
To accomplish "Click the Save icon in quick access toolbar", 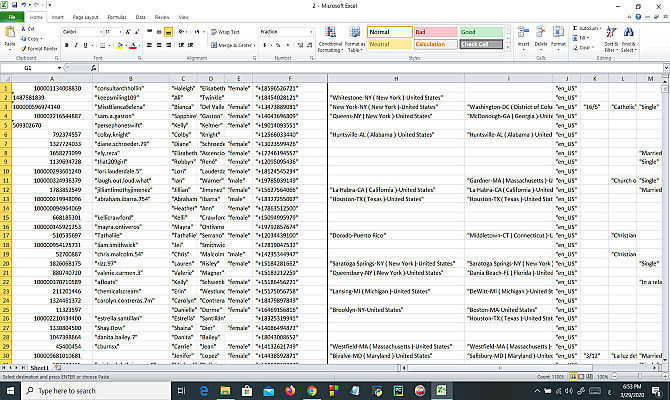I will [14, 5].
